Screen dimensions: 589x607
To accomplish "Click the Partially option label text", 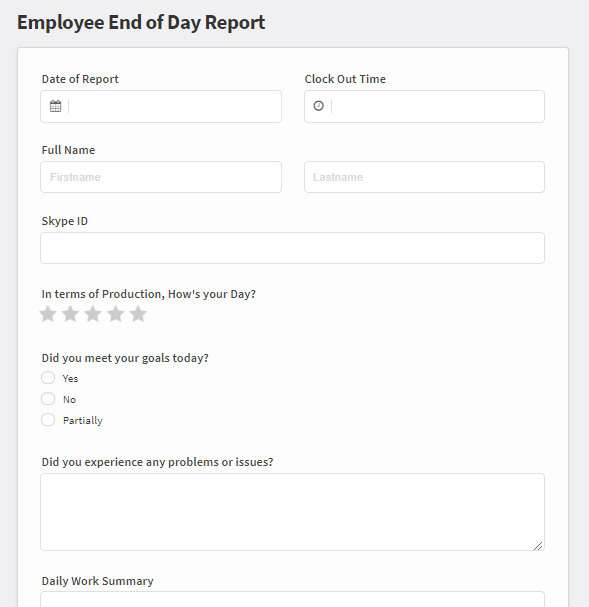I will tap(83, 421).
